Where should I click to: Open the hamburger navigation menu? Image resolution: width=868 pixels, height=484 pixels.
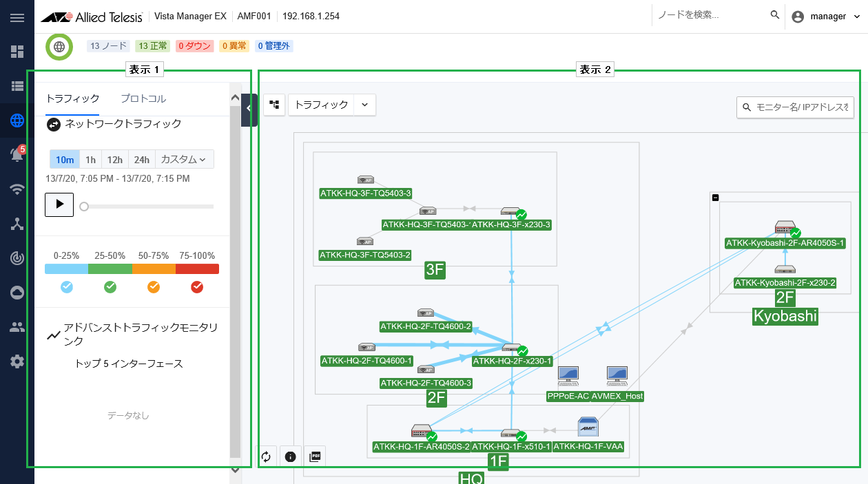click(17, 17)
